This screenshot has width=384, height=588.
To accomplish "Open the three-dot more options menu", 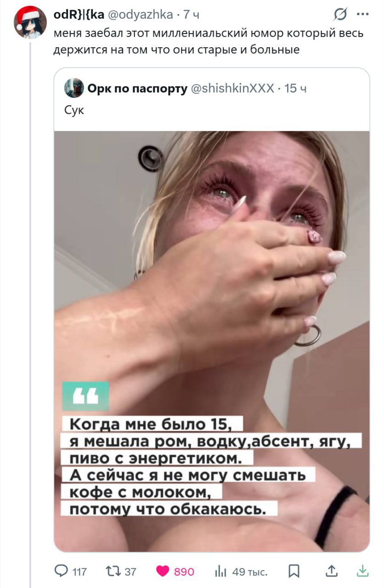I will (362, 14).
